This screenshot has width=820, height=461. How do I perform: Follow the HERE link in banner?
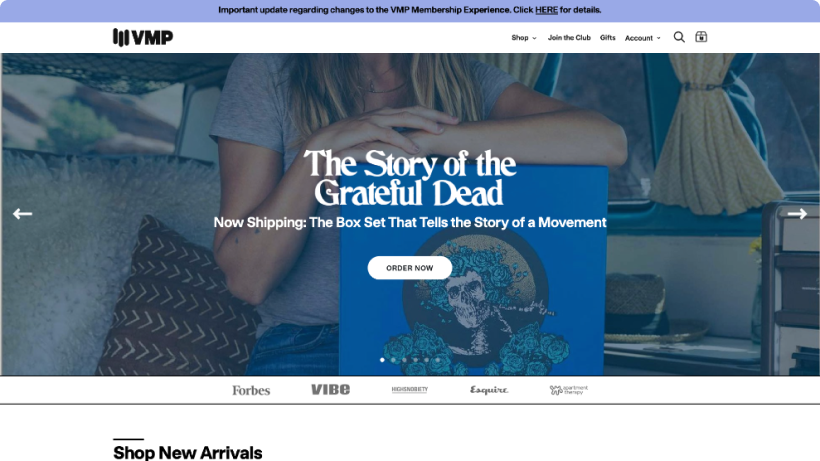pyautogui.click(x=546, y=10)
